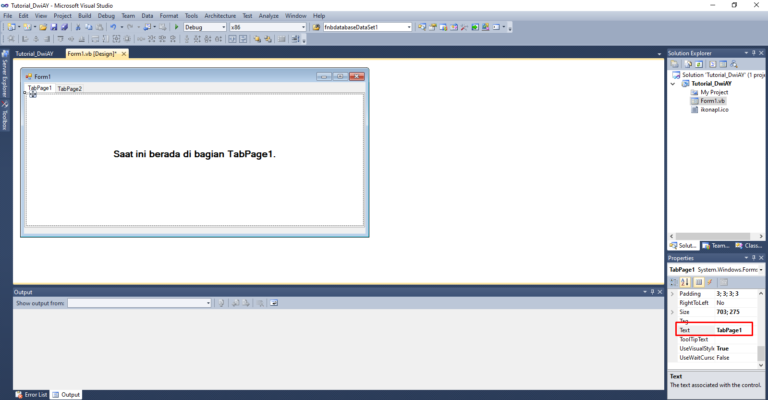Close the Form1.vb [Design] tab
The height and width of the screenshot is (400, 768).
(124, 54)
